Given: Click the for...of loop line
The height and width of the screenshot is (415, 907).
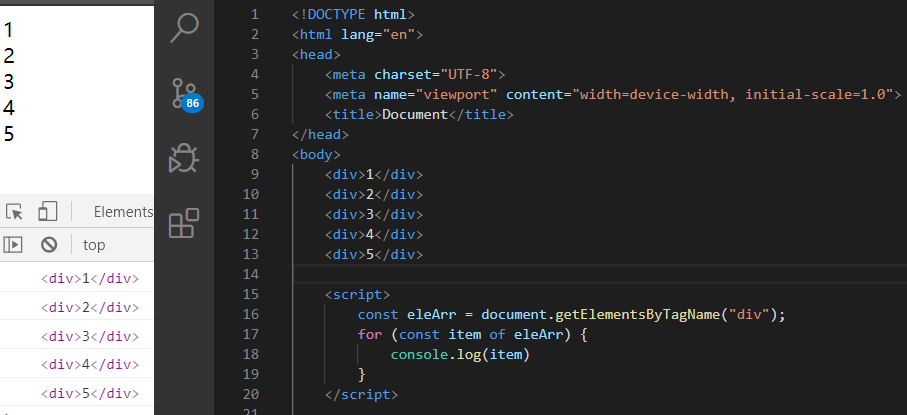Looking at the screenshot, I should click(x=473, y=335).
